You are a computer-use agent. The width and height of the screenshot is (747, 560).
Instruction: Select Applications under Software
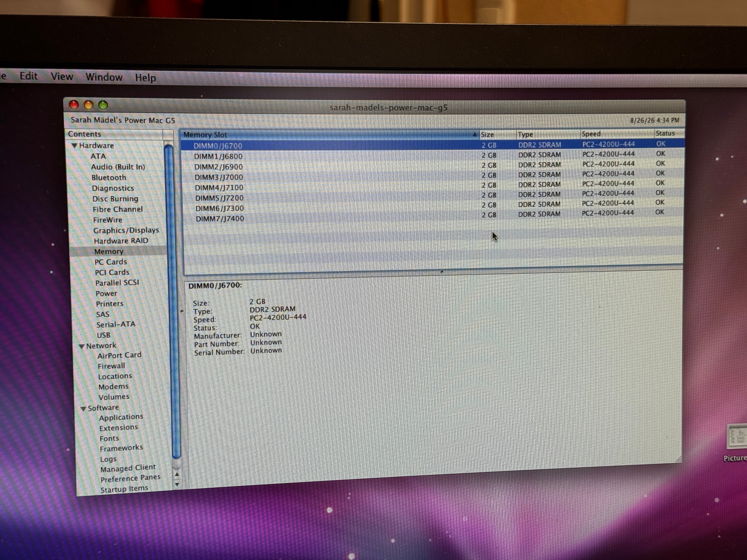[121, 417]
